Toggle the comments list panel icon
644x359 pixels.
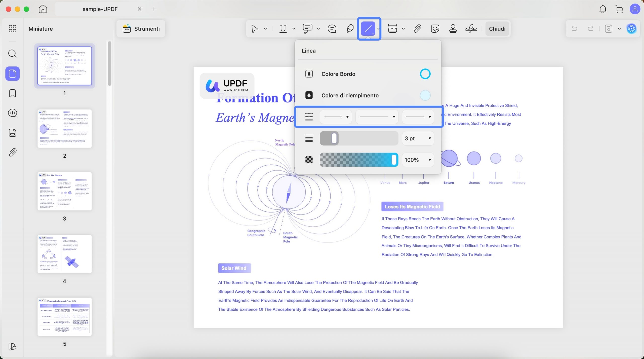12,113
